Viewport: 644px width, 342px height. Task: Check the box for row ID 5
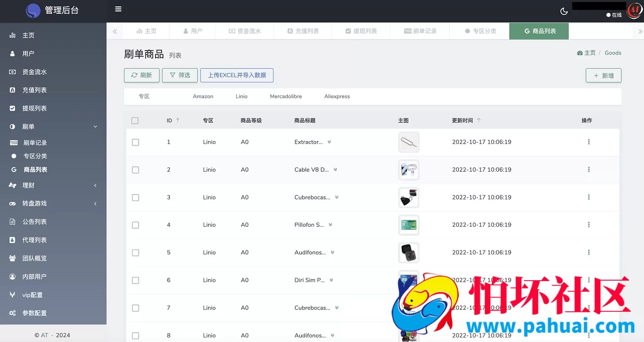[135, 252]
